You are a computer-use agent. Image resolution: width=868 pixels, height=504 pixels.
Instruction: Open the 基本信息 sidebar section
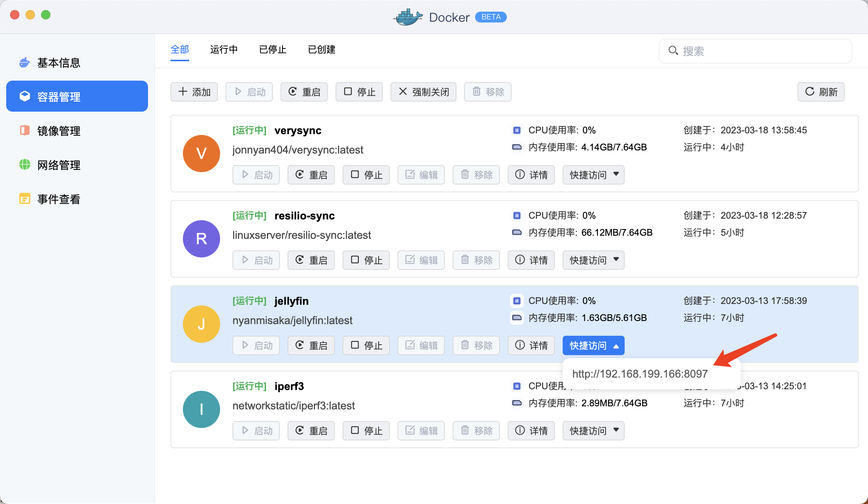[x=77, y=62]
